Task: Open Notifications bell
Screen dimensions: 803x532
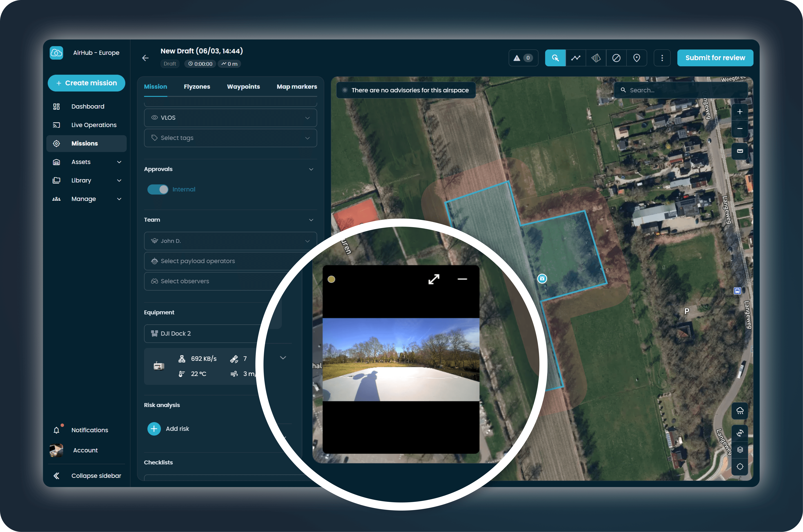Action: [x=57, y=430]
